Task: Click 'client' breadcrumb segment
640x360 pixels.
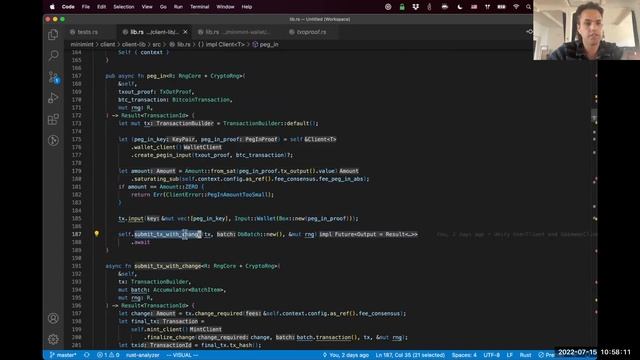Action: tap(108, 44)
